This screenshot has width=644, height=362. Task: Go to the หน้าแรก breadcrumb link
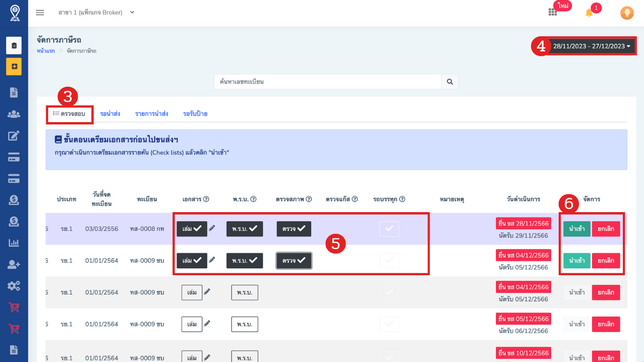(46, 51)
